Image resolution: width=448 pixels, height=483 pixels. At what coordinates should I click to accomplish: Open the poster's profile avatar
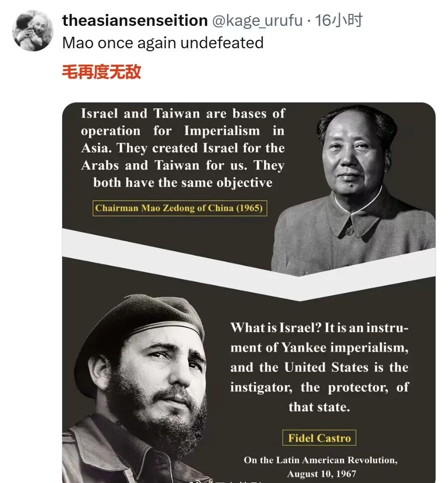tap(32, 31)
